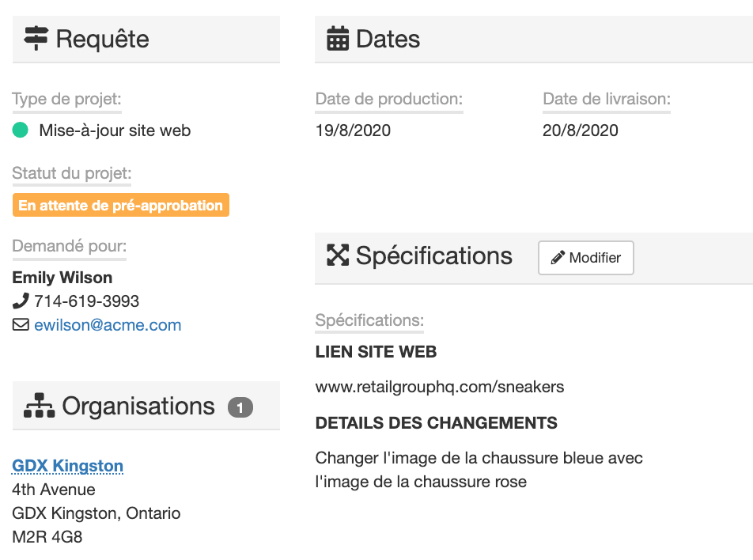
Task: Click the Mise-à-jour site web project type
Action: click(x=115, y=131)
